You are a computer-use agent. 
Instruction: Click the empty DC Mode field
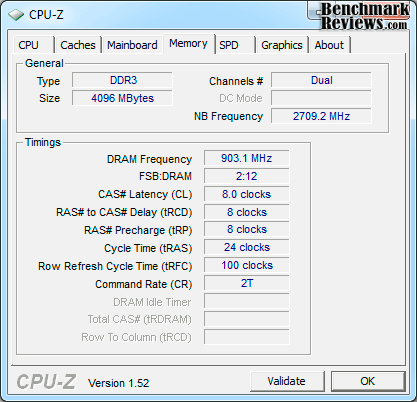coord(321,98)
